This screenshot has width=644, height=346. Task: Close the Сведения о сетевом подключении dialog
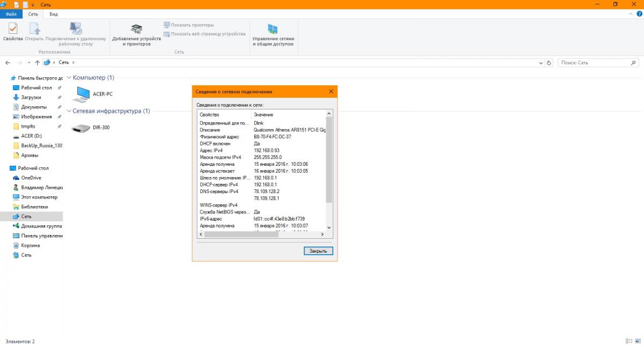point(331,92)
